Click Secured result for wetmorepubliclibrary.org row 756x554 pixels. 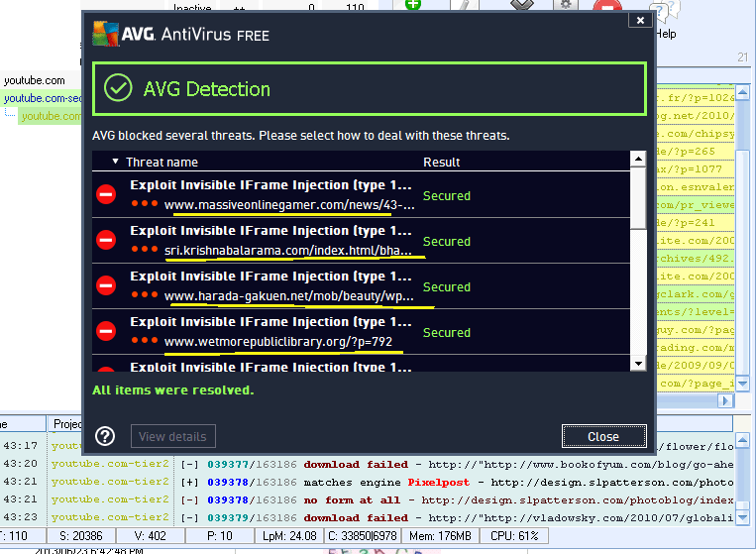click(x=447, y=333)
